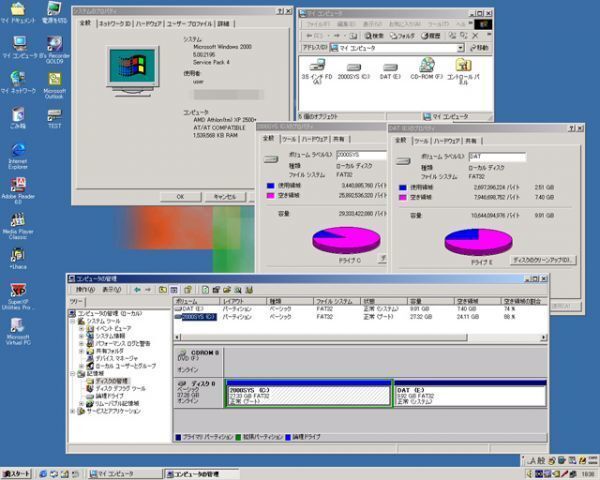Open the Media Player Classic desktop icon
This screenshot has height=480, width=600.
click(17, 220)
